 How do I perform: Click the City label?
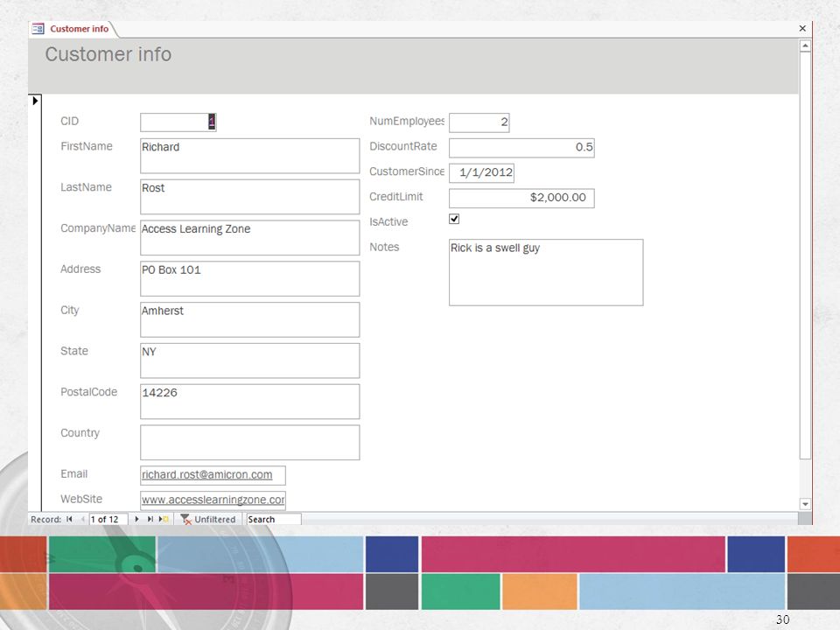pos(70,310)
